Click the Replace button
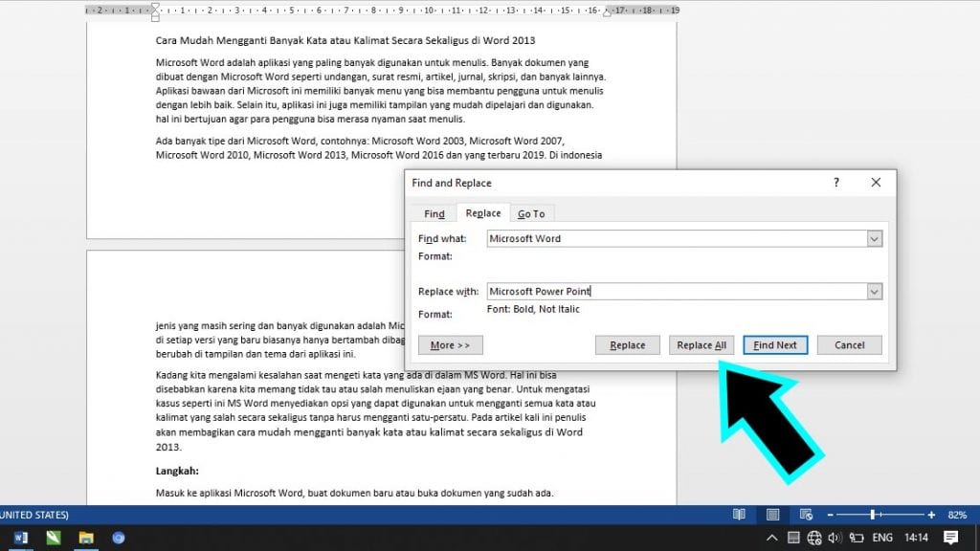The height and width of the screenshot is (551, 980). [627, 344]
